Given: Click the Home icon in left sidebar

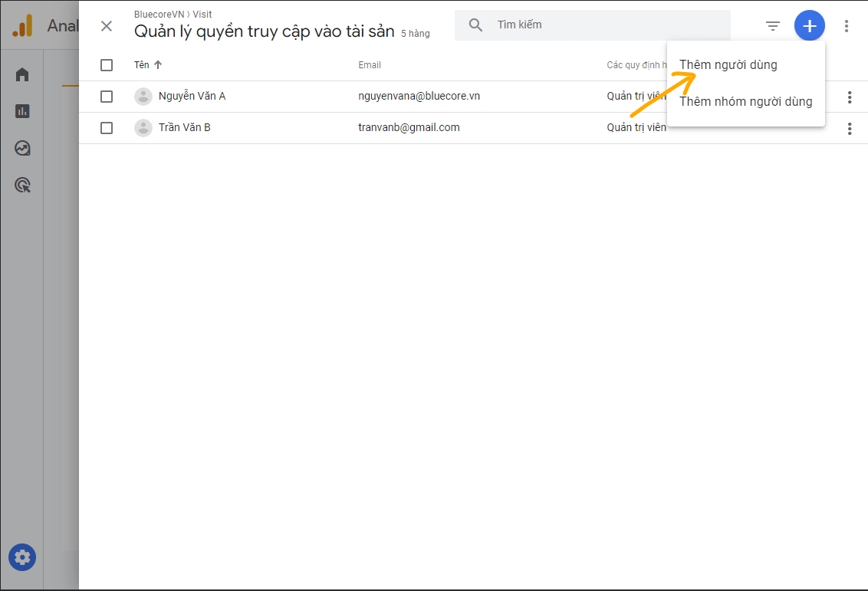Looking at the screenshot, I should tap(22, 74).
